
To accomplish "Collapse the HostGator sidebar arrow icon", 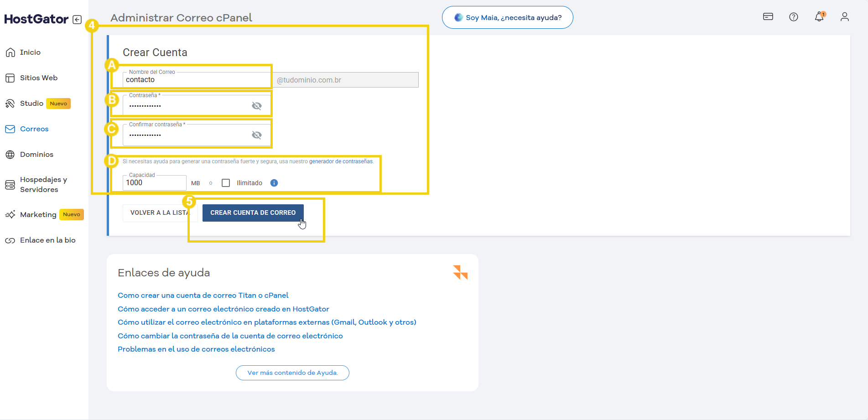I will 77,20.
